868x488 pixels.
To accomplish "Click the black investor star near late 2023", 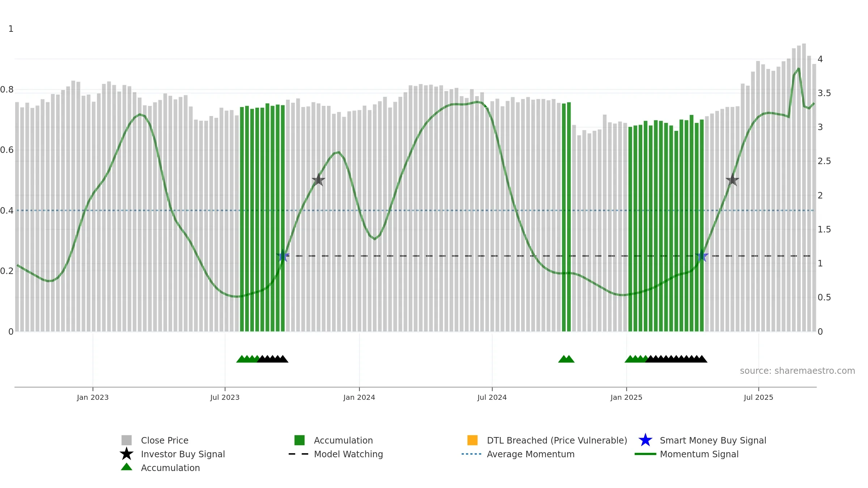I will 318,180.
